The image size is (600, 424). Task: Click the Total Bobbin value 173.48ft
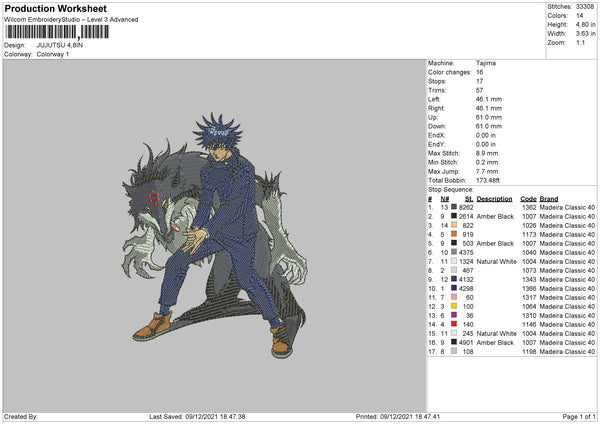click(488, 180)
